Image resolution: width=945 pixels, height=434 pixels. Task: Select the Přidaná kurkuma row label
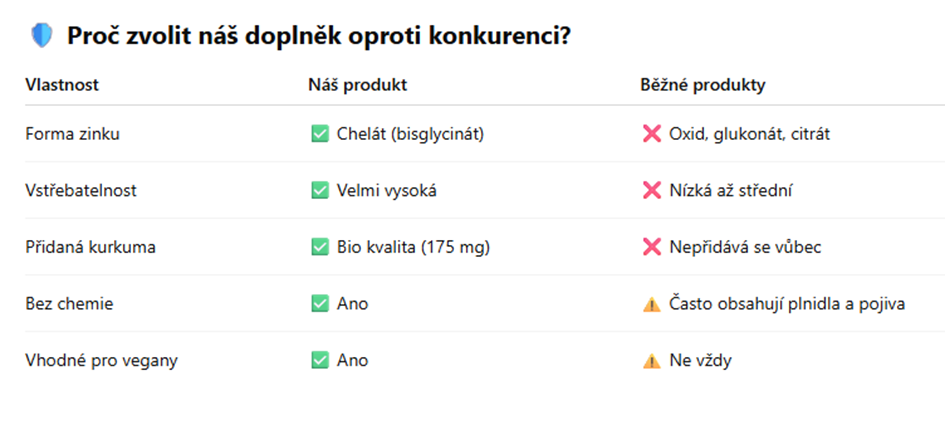[x=90, y=247]
